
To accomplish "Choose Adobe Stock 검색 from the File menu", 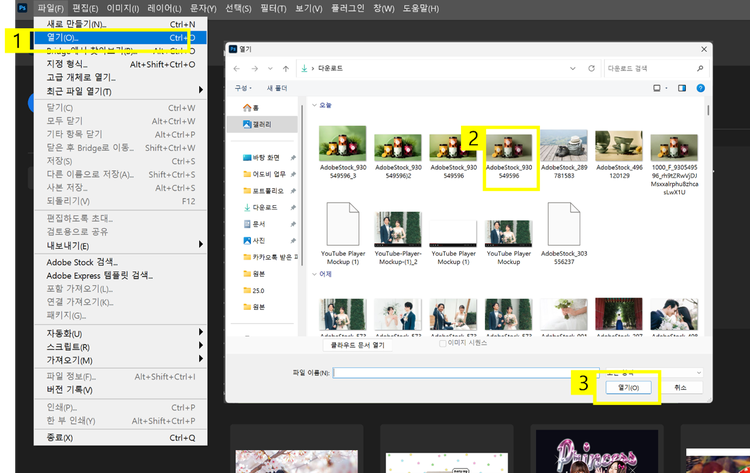I will tap(121, 262).
